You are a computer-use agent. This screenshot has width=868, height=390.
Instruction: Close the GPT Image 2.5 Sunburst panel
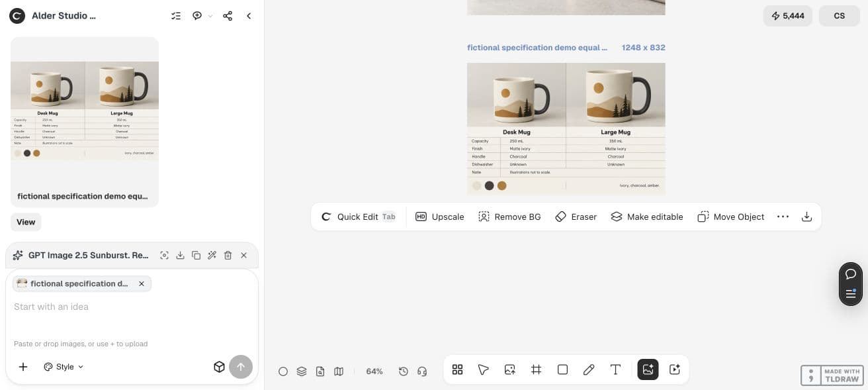tap(243, 255)
